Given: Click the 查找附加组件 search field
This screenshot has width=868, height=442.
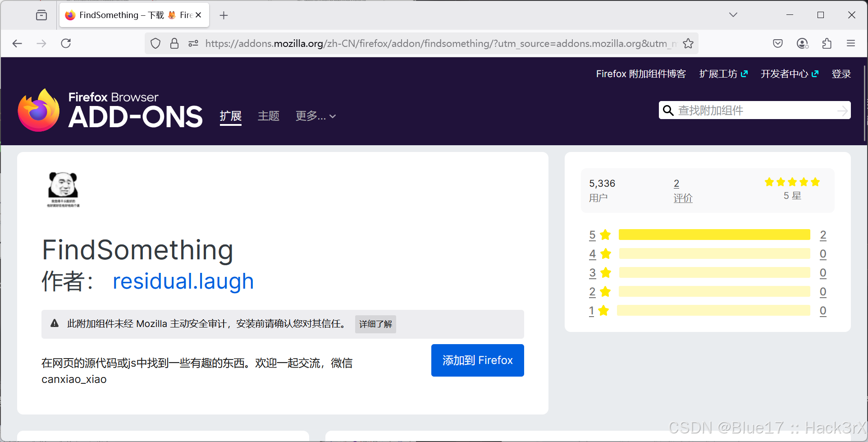Looking at the screenshot, I should pyautogui.click(x=755, y=110).
